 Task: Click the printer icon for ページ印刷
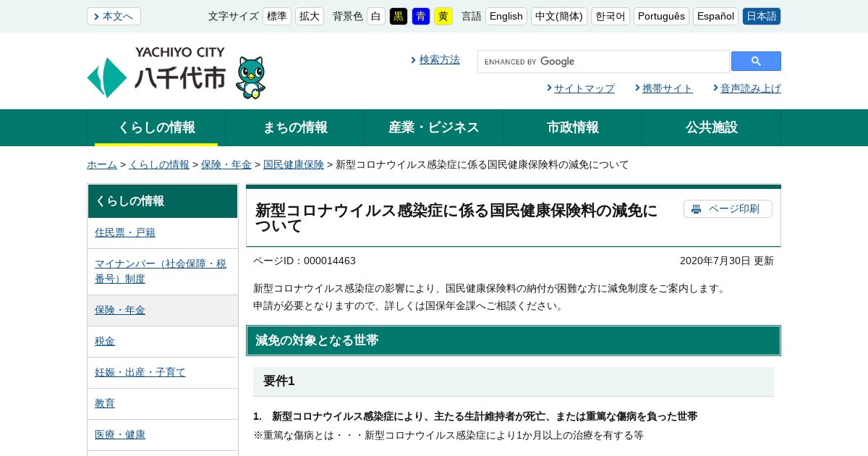tap(696, 209)
